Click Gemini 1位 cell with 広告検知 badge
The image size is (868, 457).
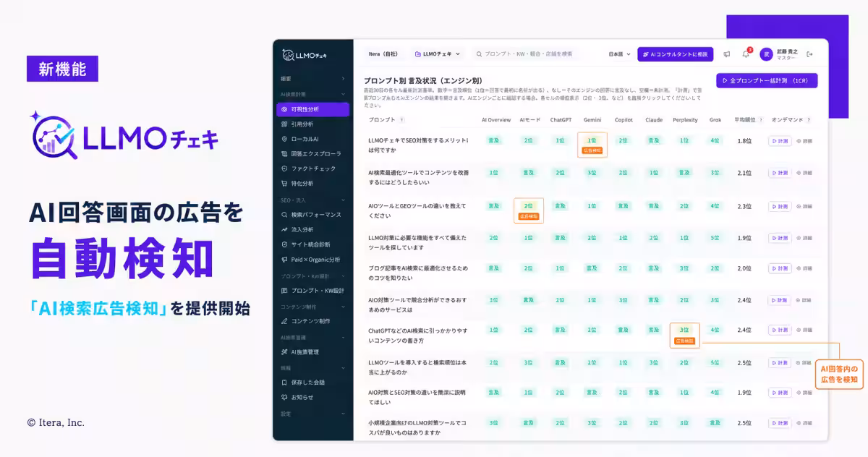[592, 145]
